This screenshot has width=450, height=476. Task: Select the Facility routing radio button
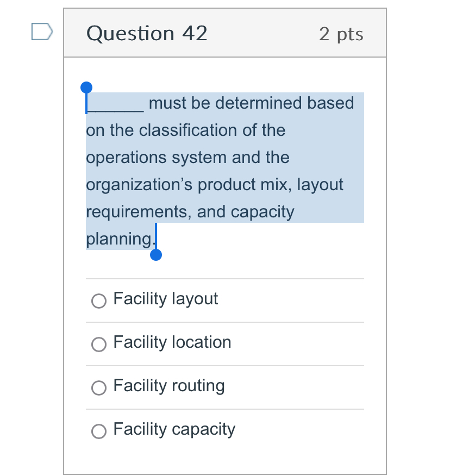98,387
